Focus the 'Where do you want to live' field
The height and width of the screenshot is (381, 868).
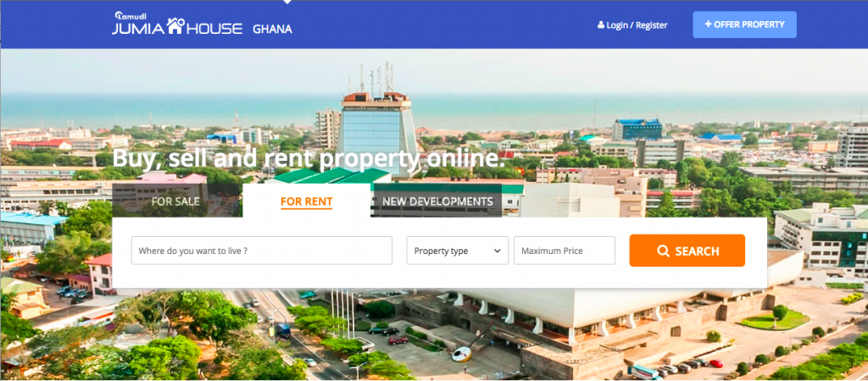(262, 251)
